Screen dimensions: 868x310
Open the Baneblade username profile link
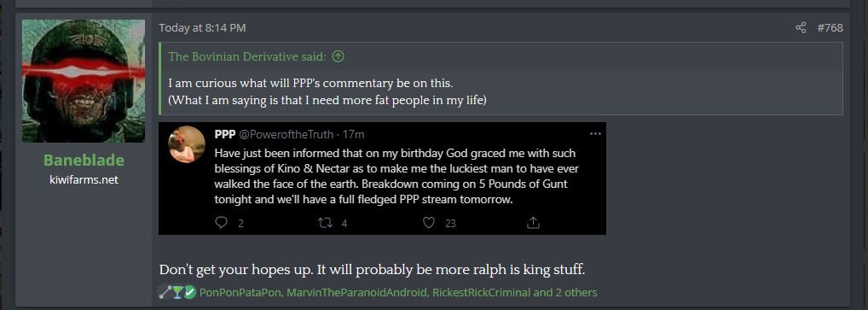coord(84,161)
